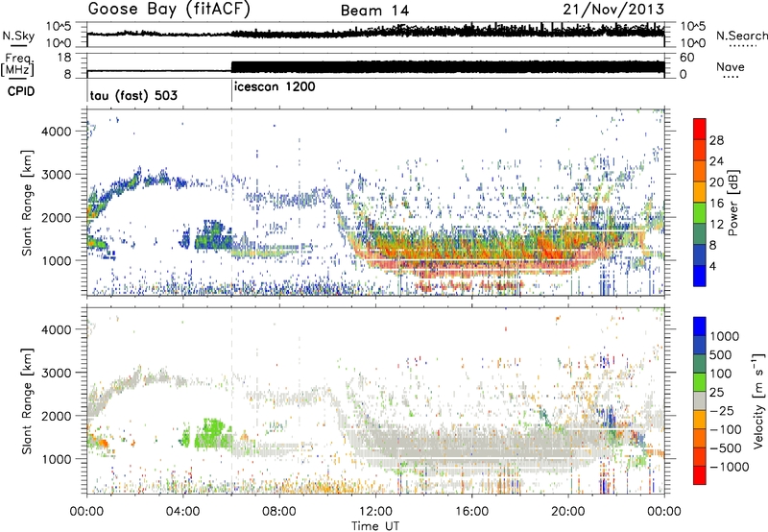Click the "60" Nave axis tick label
Screen dimensions: 768x532
point(686,58)
